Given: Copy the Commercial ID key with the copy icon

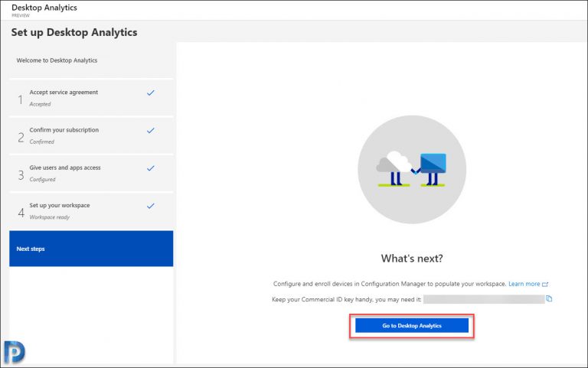Looking at the screenshot, I should click(549, 298).
